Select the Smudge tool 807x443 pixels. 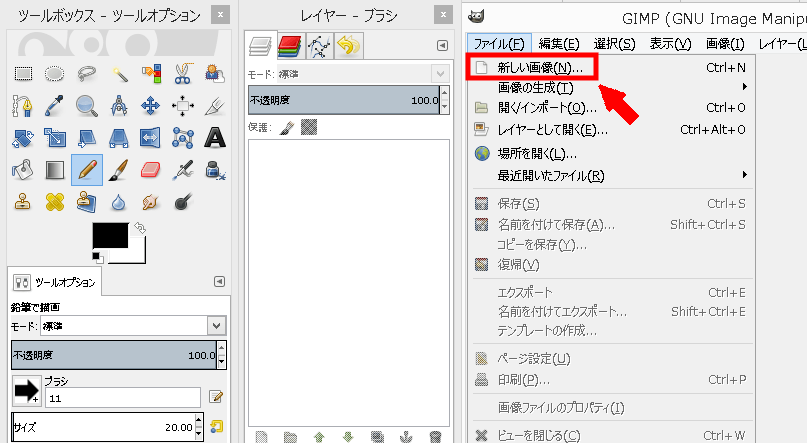[x=151, y=202]
